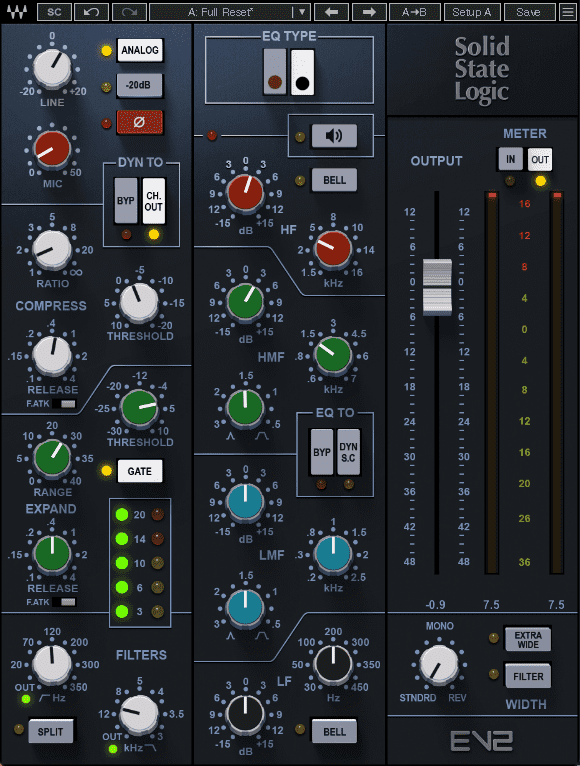Click the Waves logo icon
The width and height of the screenshot is (580, 766).
pos(17,11)
